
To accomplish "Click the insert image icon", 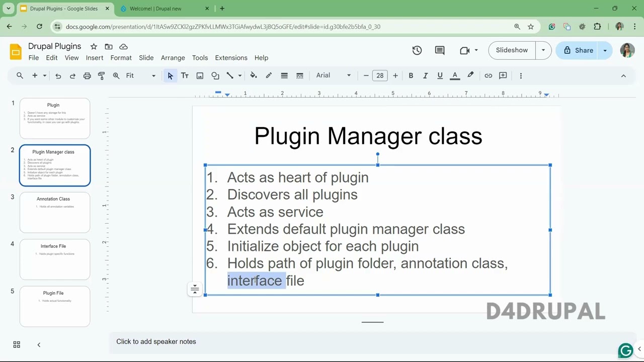I will tap(200, 75).
